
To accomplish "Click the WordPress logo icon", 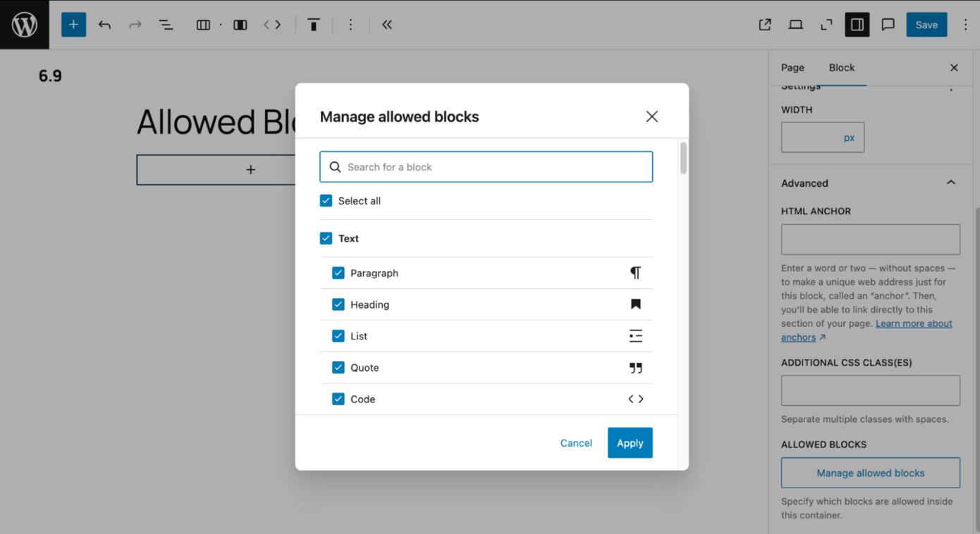I will pyautogui.click(x=25, y=25).
